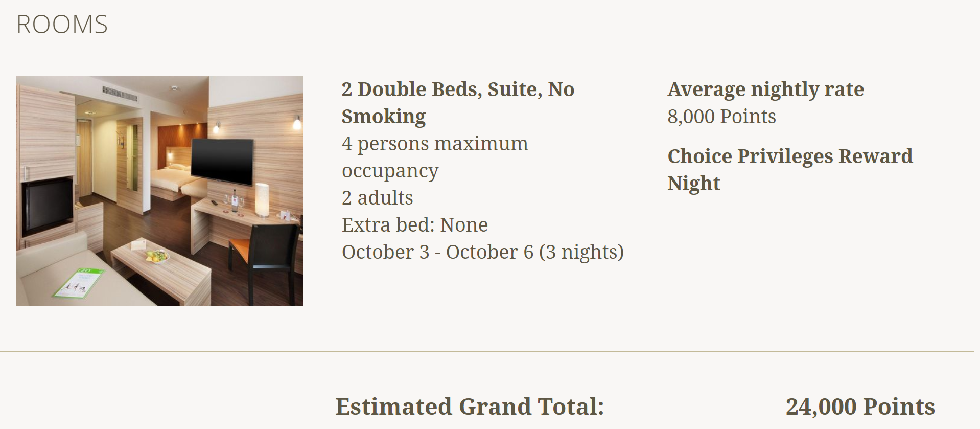Click the ceiling air vent in the room photo
Image resolution: width=980 pixels, height=429 pixels.
click(x=120, y=93)
